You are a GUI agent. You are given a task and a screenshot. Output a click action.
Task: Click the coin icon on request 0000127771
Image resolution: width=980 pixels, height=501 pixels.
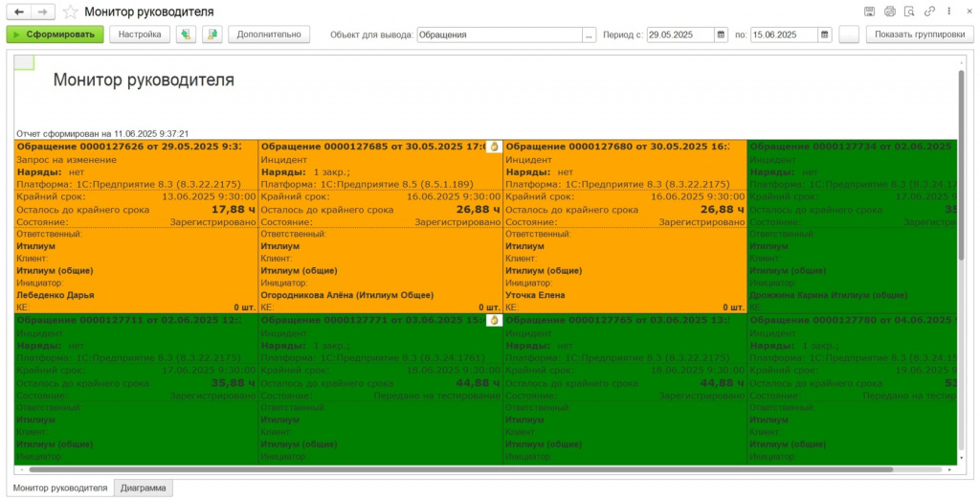coord(494,320)
